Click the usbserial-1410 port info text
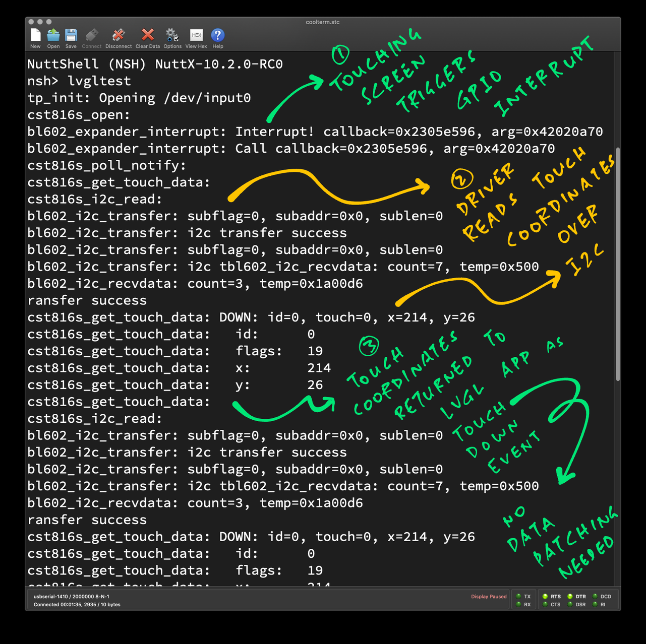This screenshot has width=646, height=644. 71,597
